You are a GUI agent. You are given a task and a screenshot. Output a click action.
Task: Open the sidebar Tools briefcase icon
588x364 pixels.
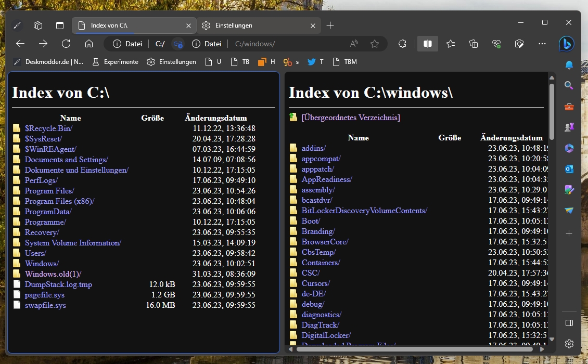click(x=569, y=107)
